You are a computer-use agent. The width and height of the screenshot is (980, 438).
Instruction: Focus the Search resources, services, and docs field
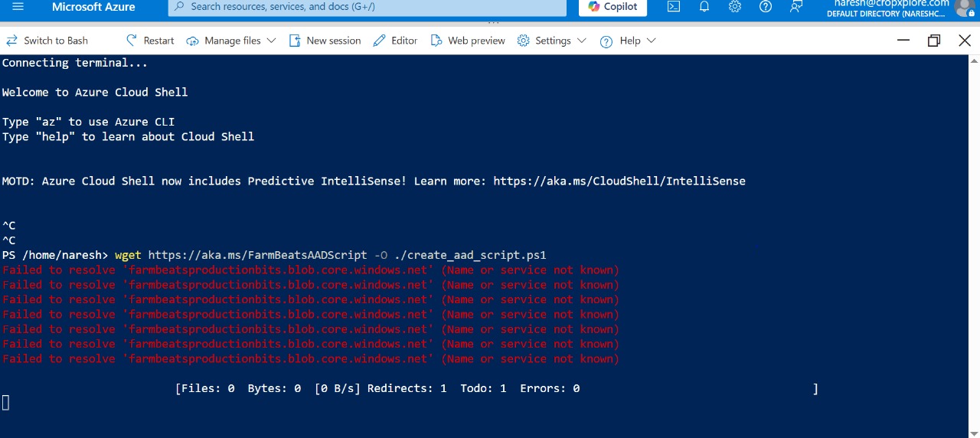click(x=367, y=6)
